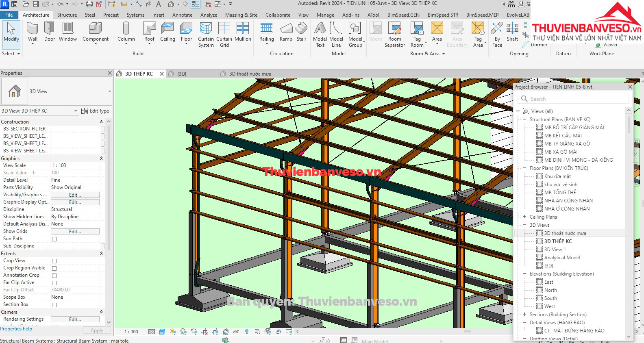The image size is (644, 343).
Task: Open the Properties help link
Action: pos(16,329)
